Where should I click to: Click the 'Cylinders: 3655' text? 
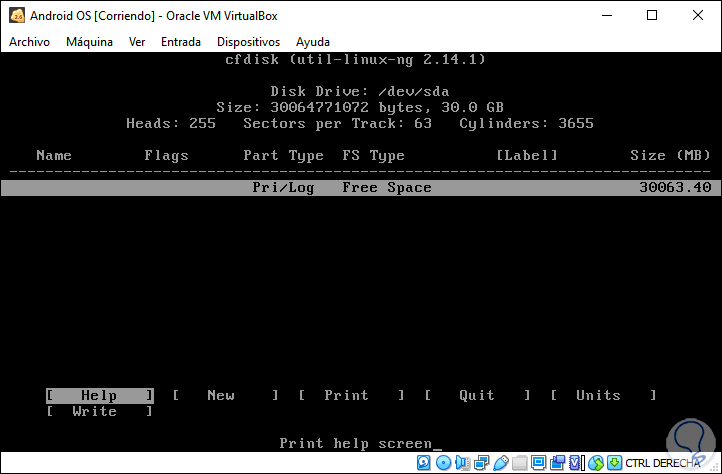click(526, 123)
